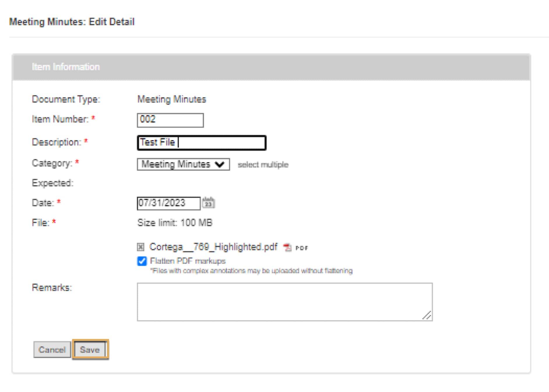Click the Meeting Minutes: Edit Detail heading
549x392 pixels.
tap(72, 22)
